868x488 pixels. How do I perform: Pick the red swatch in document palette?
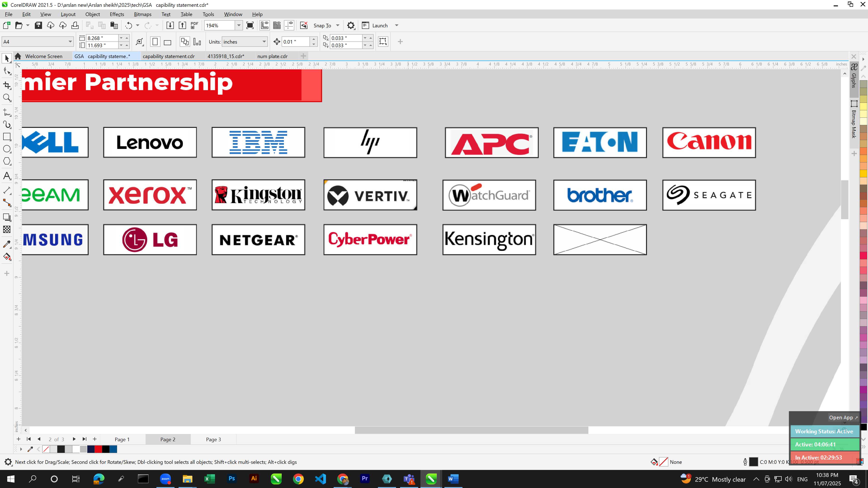click(98, 449)
